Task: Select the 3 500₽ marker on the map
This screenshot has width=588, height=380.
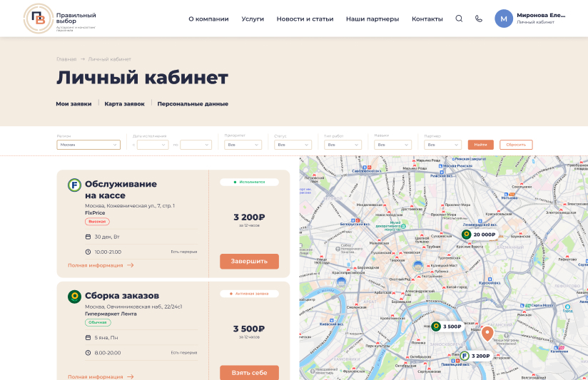Action: pos(447,327)
